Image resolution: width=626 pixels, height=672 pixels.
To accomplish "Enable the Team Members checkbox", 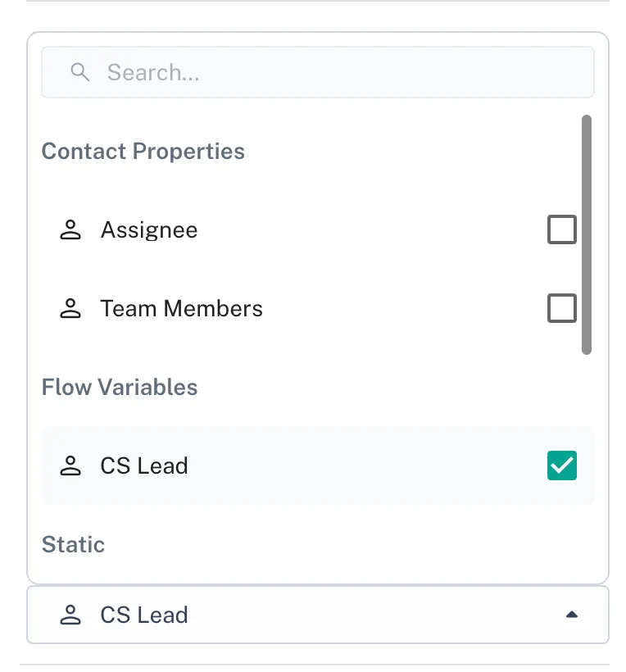I will coord(562,309).
